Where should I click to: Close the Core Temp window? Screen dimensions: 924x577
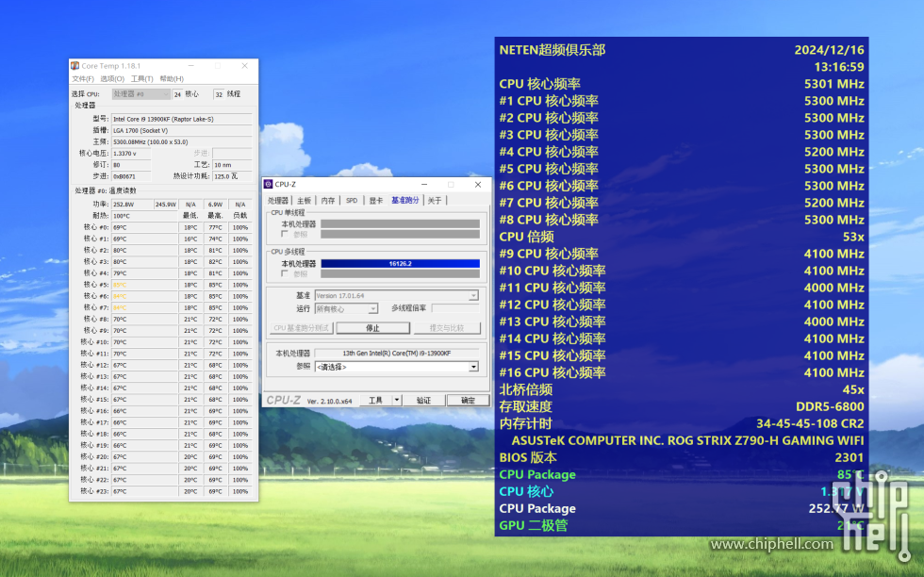(x=244, y=66)
